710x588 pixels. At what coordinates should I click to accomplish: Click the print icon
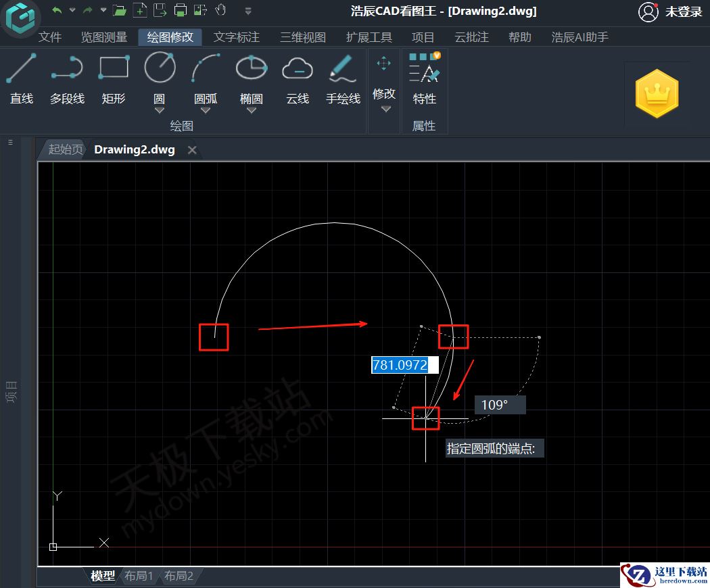(181, 10)
